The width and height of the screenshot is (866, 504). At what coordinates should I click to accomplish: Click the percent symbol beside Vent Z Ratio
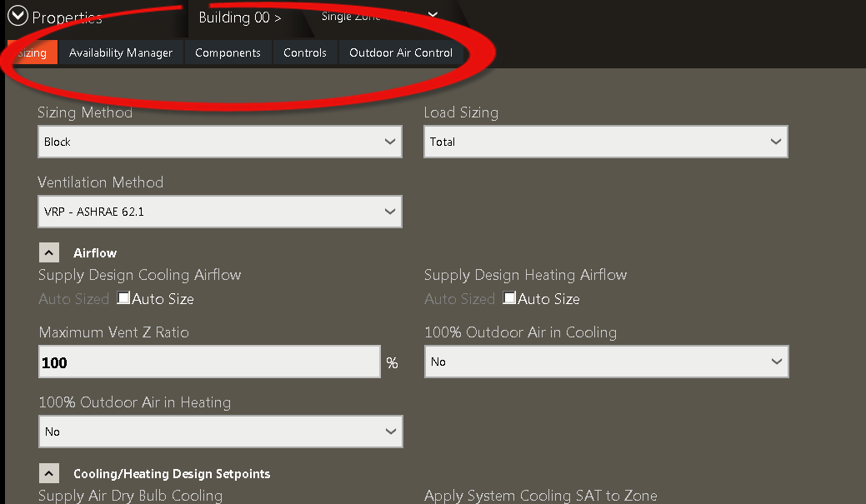click(392, 362)
